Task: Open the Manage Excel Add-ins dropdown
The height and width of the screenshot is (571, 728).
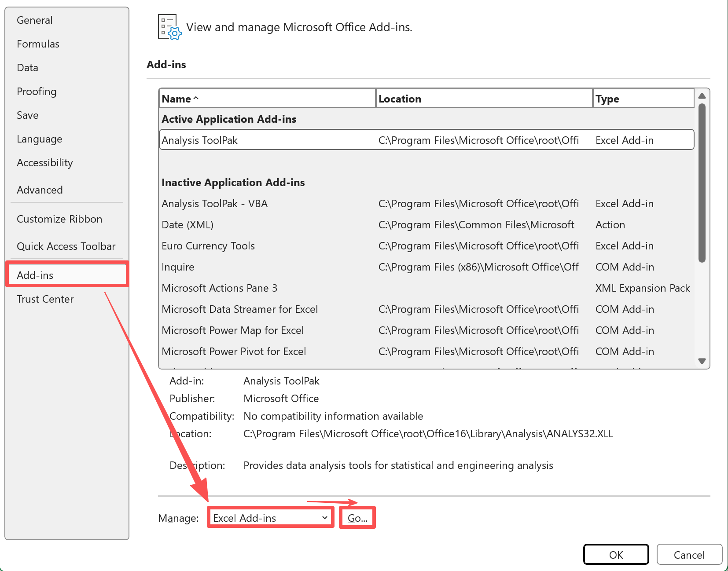Action: [270, 518]
